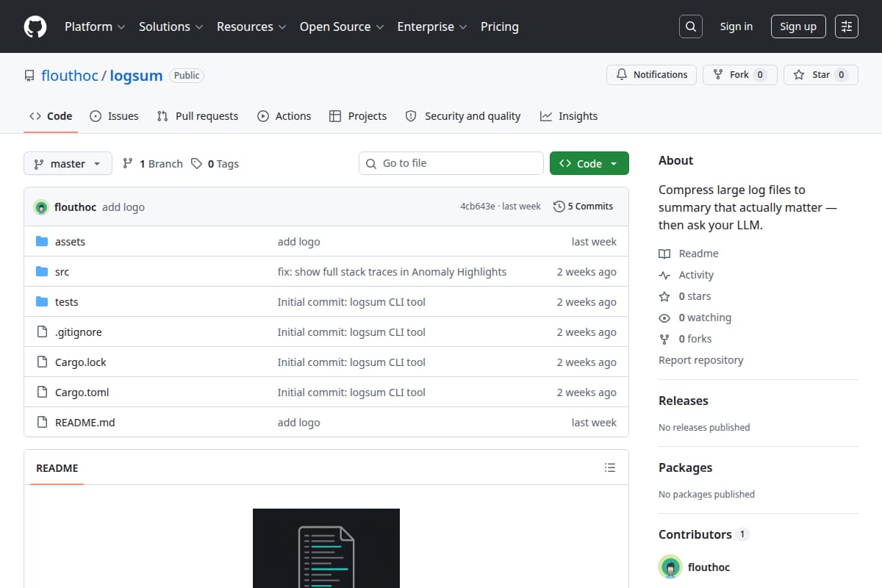Click flouthoc avatar under Contributors
The height and width of the screenshot is (588, 882).
tap(670, 567)
